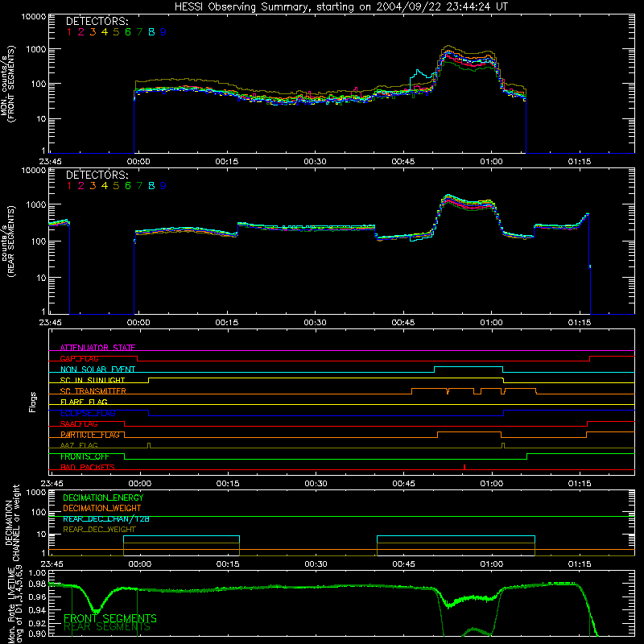The width and height of the screenshot is (644, 644).
Task: Pick detector 4 in rear segments legend
Action: [105, 186]
